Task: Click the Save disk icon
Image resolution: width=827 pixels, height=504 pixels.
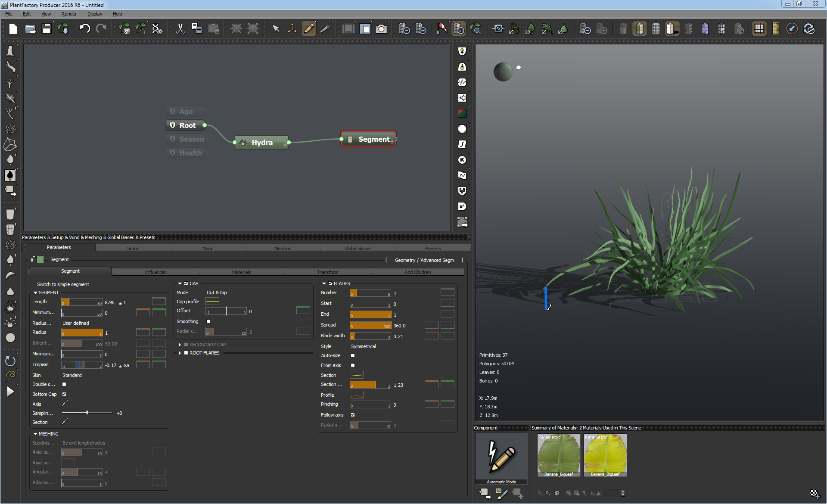Action: 47,29
